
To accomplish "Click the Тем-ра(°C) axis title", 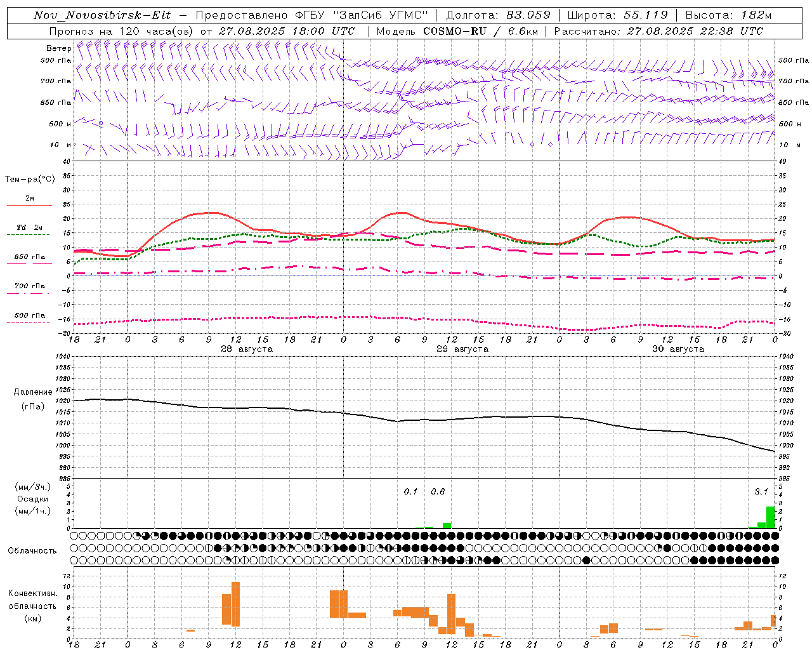I will [30, 179].
